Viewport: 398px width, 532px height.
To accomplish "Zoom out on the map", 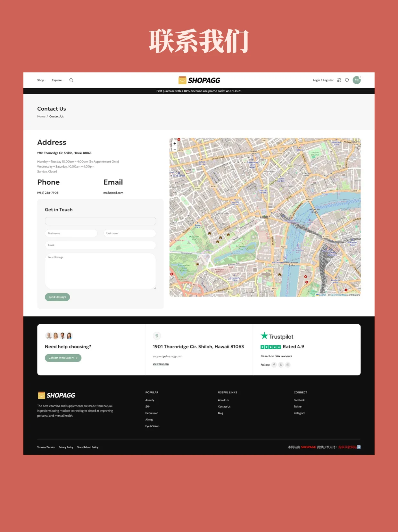I will click(175, 149).
